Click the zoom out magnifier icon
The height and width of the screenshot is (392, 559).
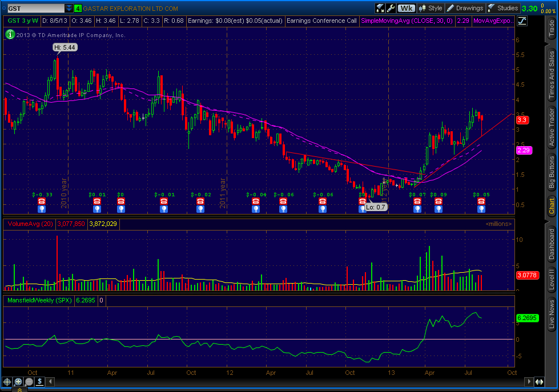click(29, 381)
